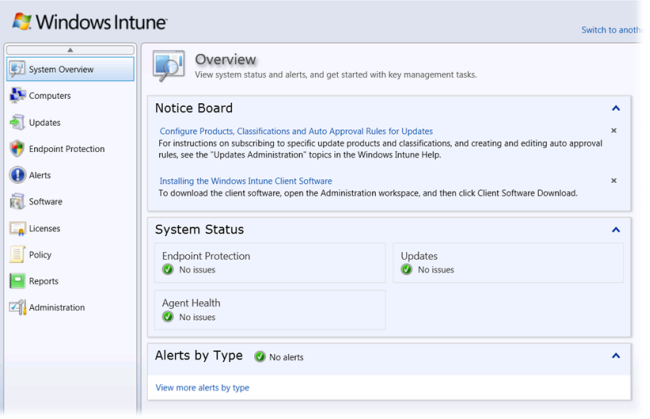
Task: Click 'No issues' text under Updates tile
Action: pos(436,270)
